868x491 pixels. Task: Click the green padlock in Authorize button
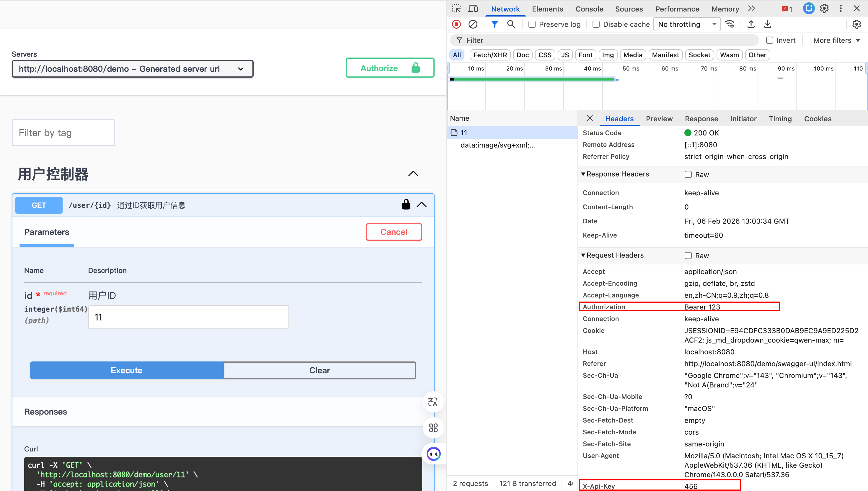tap(416, 68)
